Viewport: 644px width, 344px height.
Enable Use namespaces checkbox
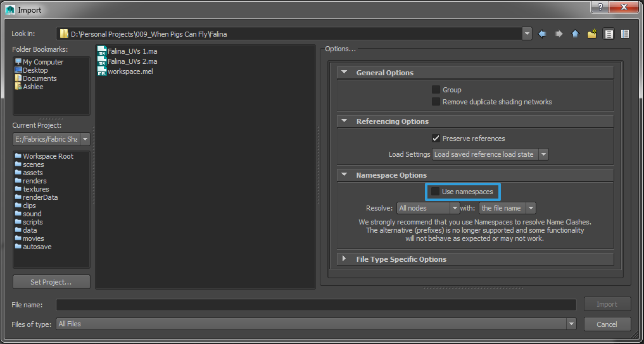click(436, 192)
